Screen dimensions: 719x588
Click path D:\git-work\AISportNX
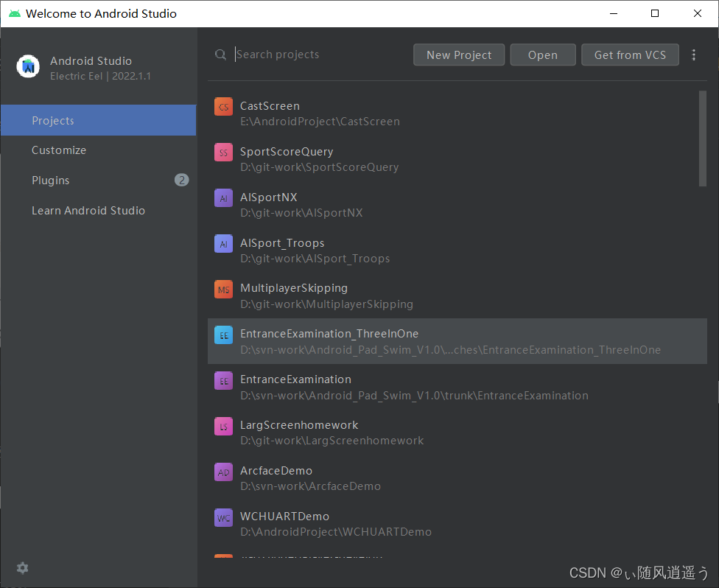tap(301, 213)
